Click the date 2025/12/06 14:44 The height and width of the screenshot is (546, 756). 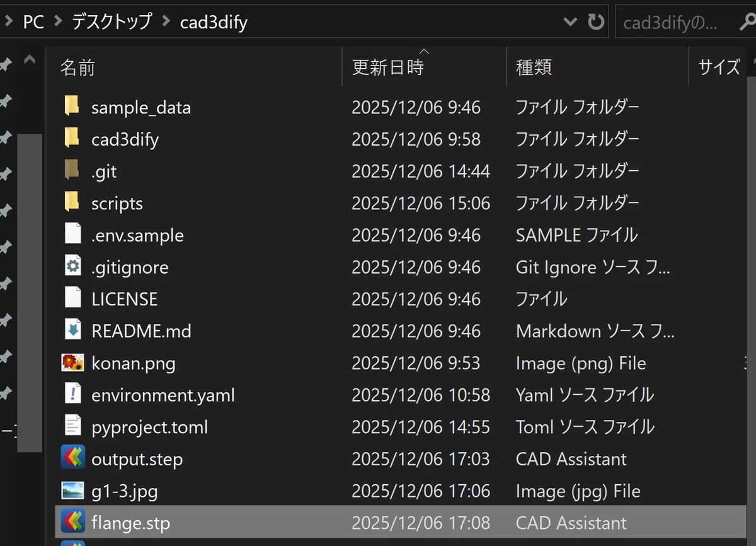[420, 171]
